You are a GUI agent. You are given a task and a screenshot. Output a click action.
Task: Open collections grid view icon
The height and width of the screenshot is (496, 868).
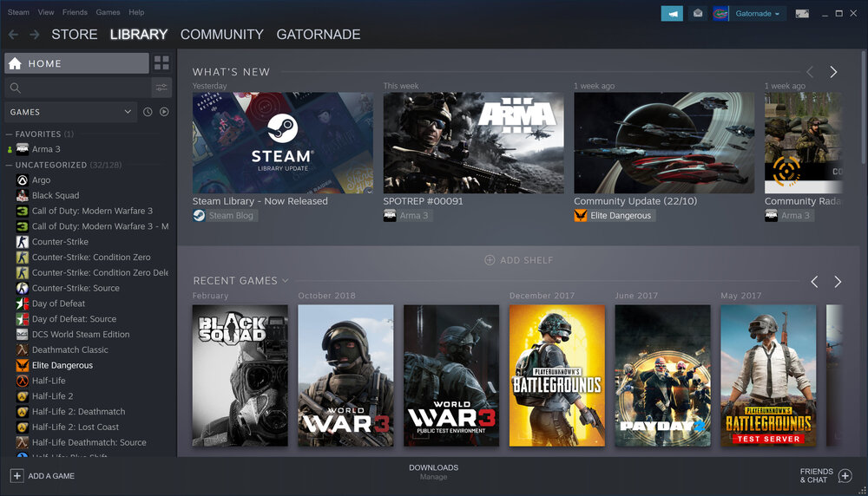[161, 63]
